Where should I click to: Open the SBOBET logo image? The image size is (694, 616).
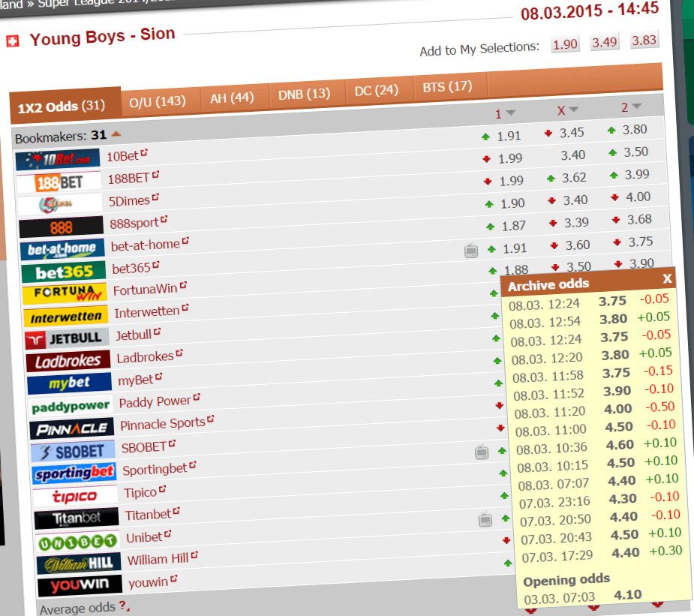click(x=73, y=452)
